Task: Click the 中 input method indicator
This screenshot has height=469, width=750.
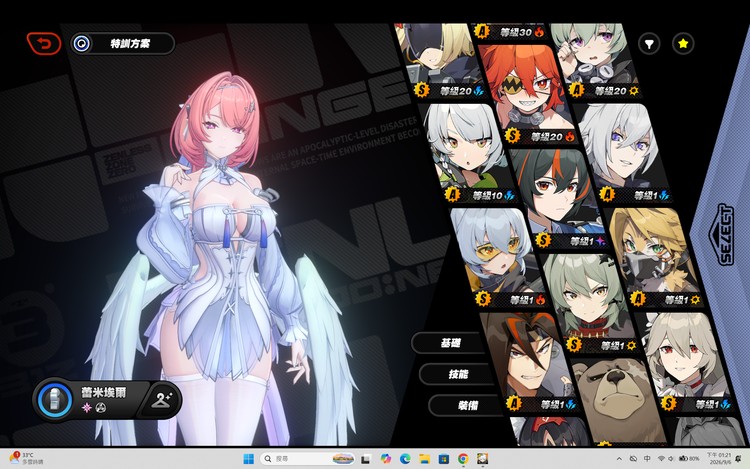Action: click(x=647, y=458)
